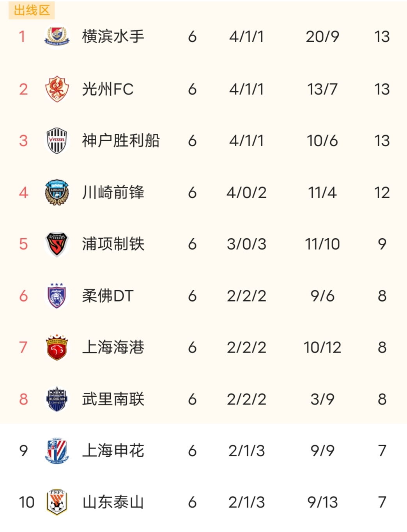This screenshot has width=407, height=532.
Task: Select the 川崎前锋 team name text
Action: pos(113,193)
